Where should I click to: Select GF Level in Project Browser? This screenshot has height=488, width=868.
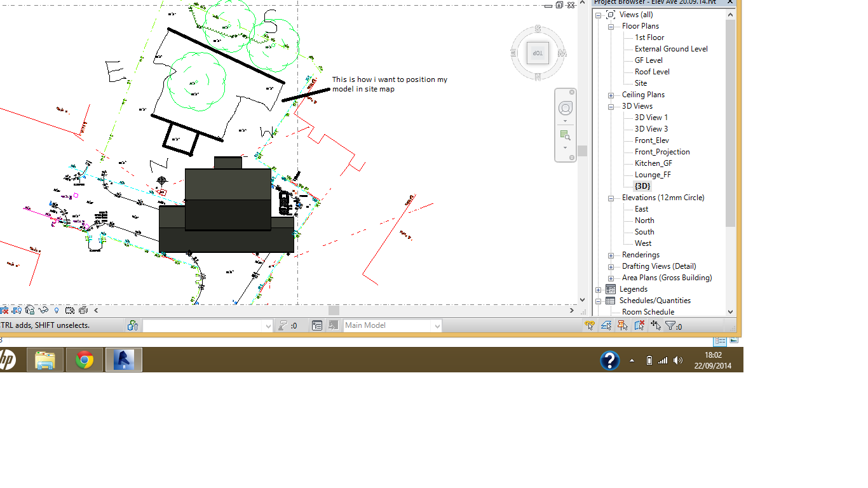point(648,60)
